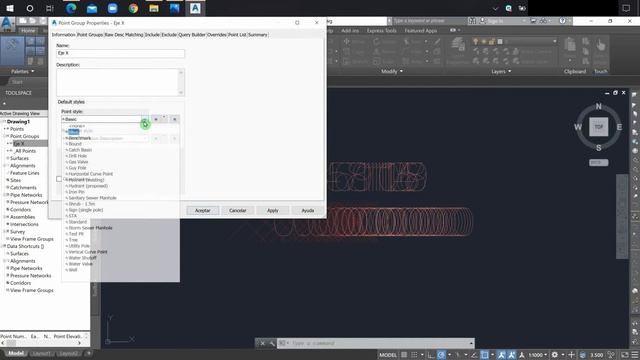This screenshot has height=360, width=640.
Task: Switch to the Point Groups tab in the dialog
Action: [x=90, y=35]
